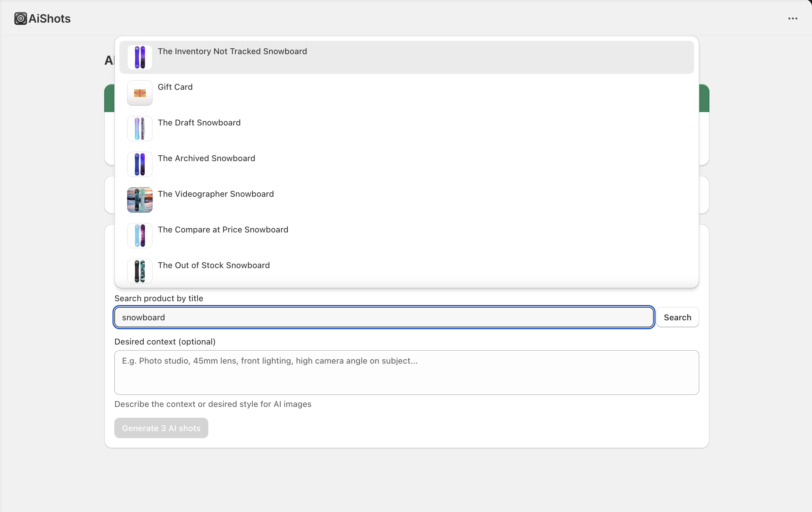
Task: Select The Out of Stock Snowboard entry
Action: [213, 266]
